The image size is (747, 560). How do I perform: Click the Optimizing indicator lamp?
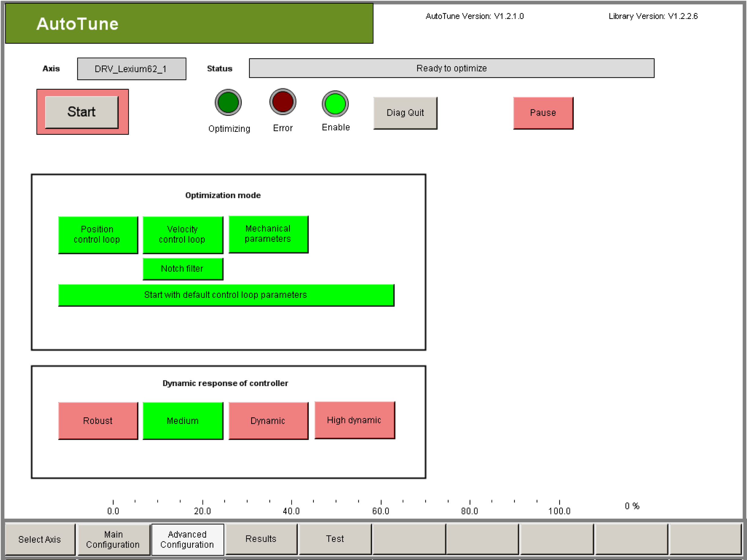click(x=228, y=102)
